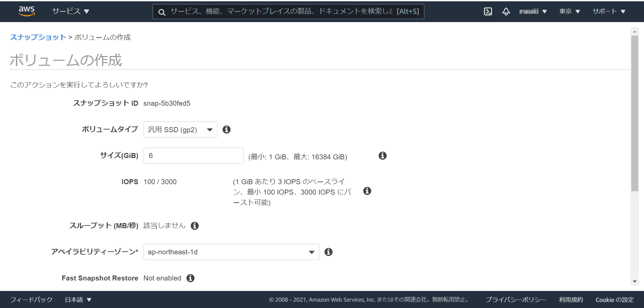Open the account name dropdown menu
The image size is (644, 308).
coord(533,11)
